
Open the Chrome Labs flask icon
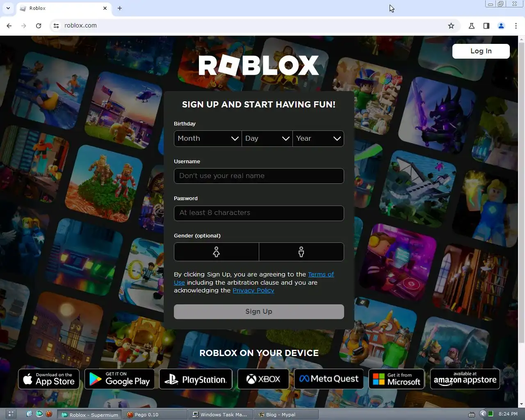472,25
